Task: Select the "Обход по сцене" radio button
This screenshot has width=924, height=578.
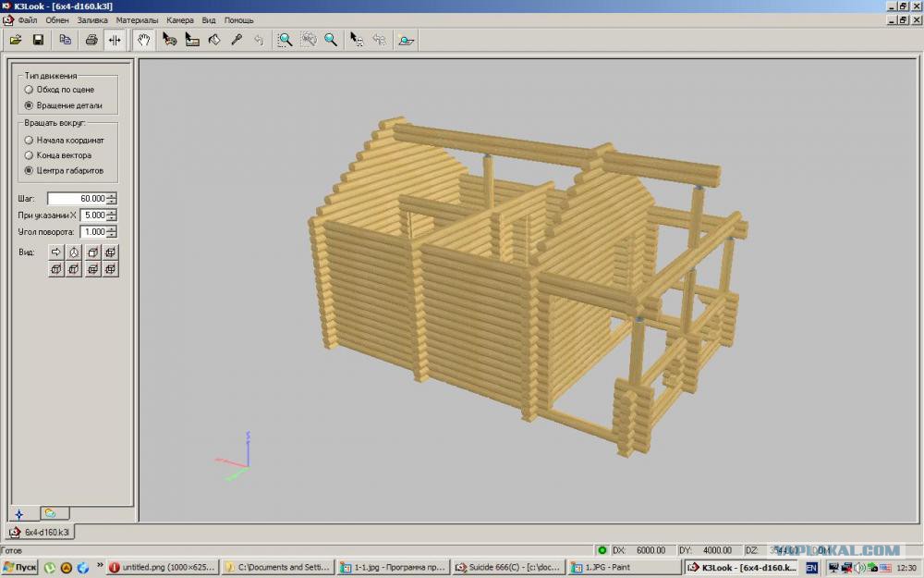Action: point(29,90)
